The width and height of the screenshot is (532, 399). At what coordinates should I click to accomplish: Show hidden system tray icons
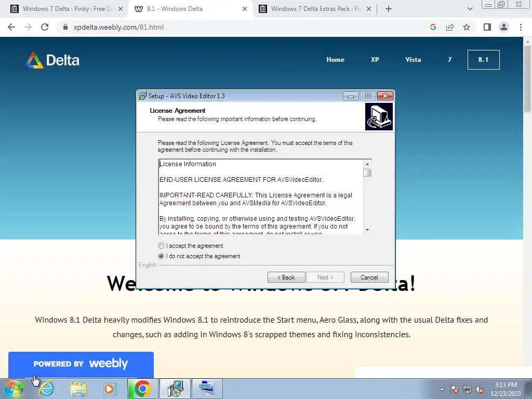coord(442,389)
